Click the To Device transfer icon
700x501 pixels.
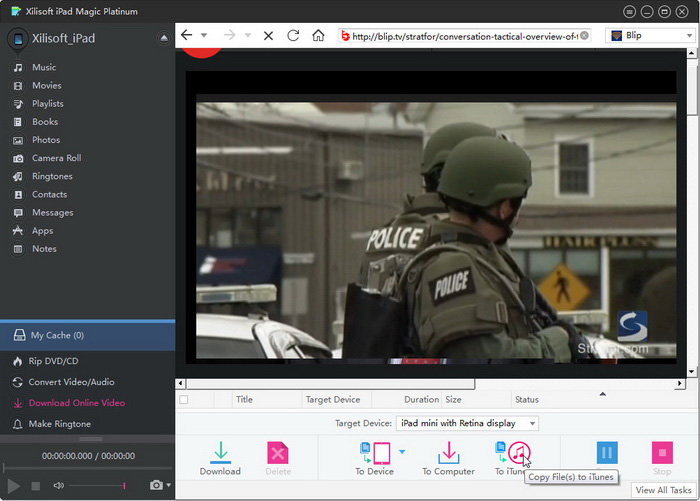(373, 452)
